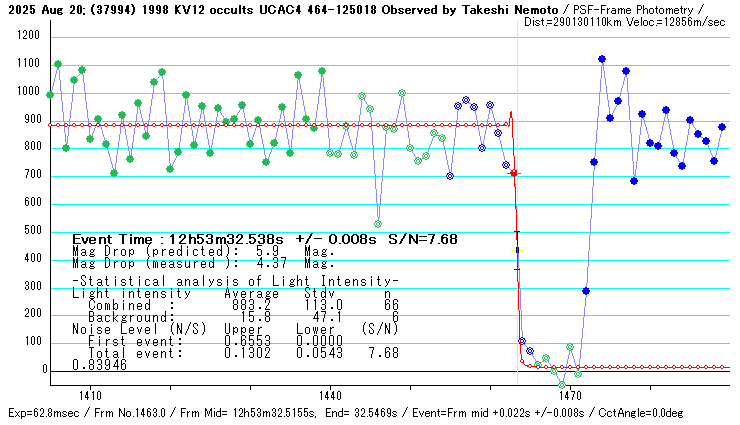Viewport: 740px width, 425px height.
Task: Select the red filled marker on event line
Action: click(514, 173)
